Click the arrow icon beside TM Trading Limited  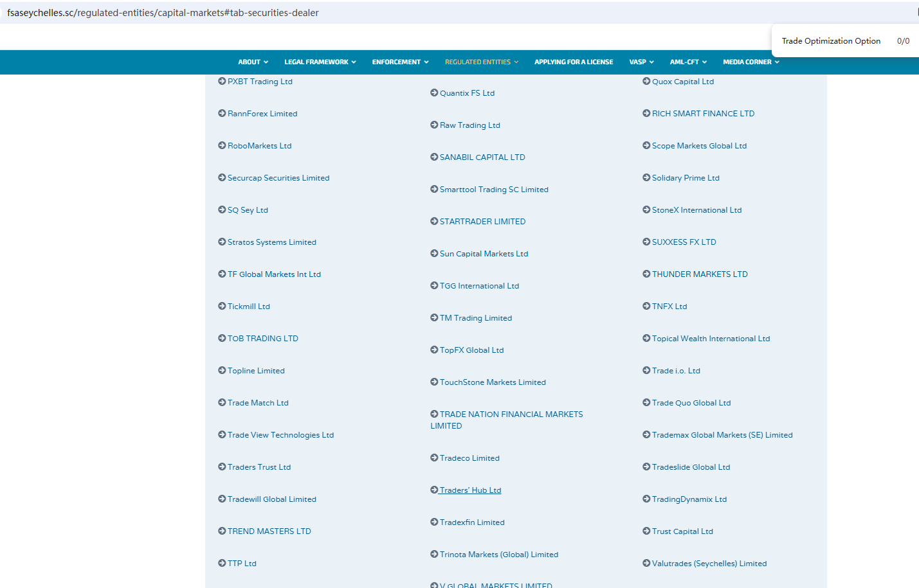434,318
